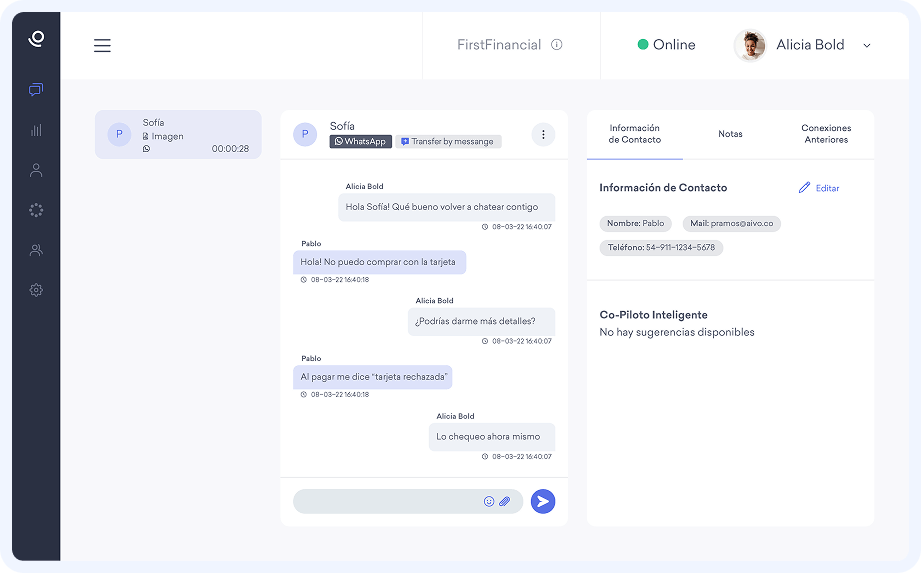Open the chat three-dot options menu
The image size is (921, 573).
[543, 134]
